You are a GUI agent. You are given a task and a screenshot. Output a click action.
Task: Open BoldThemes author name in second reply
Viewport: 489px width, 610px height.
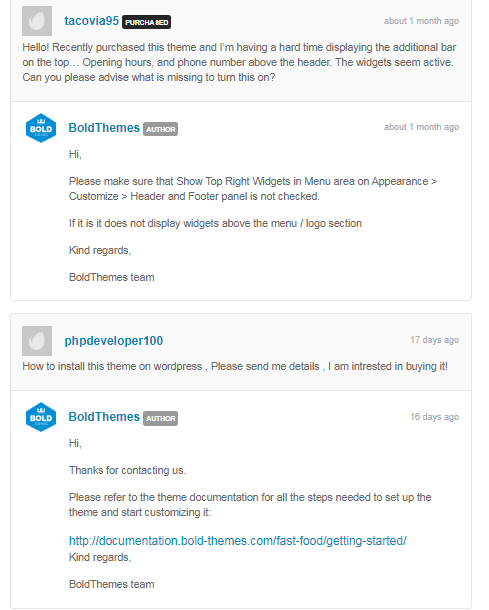pyautogui.click(x=104, y=417)
